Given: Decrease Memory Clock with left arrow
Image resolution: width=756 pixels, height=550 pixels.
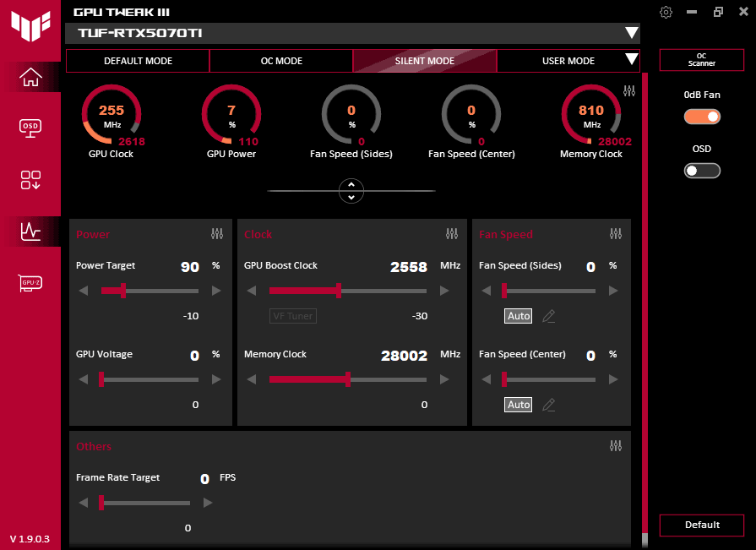Looking at the screenshot, I should [x=251, y=379].
